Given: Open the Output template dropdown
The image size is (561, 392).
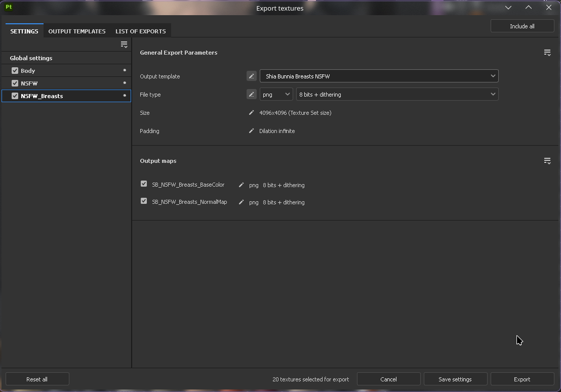Looking at the screenshot, I should coord(379,76).
